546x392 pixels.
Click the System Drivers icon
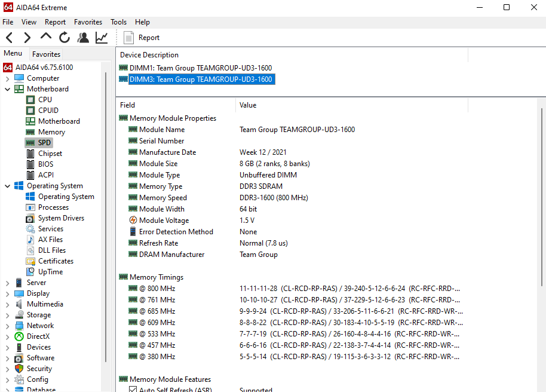pyautogui.click(x=30, y=219)
